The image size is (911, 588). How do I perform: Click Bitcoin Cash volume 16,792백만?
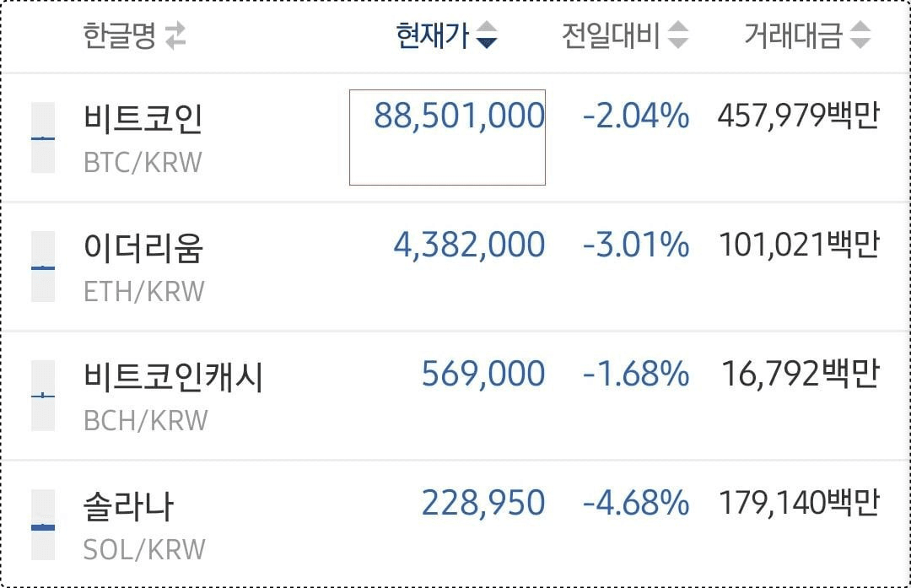[800, 374]
